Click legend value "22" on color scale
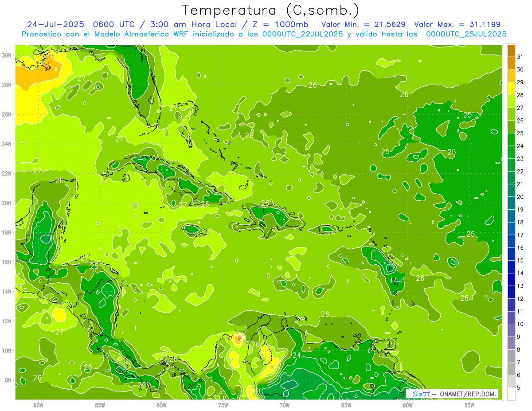The width and height of the screenshot is (532, 411). pos(520,171)
